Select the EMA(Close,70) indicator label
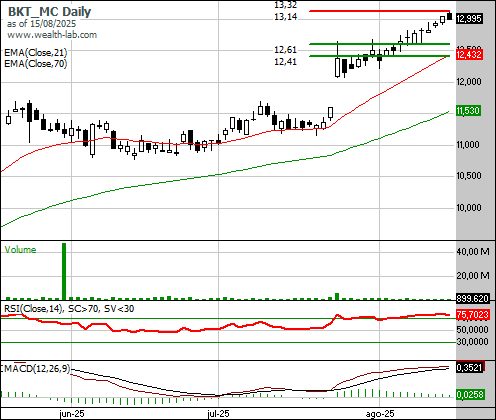496x420 pixels. coord(36,63)
